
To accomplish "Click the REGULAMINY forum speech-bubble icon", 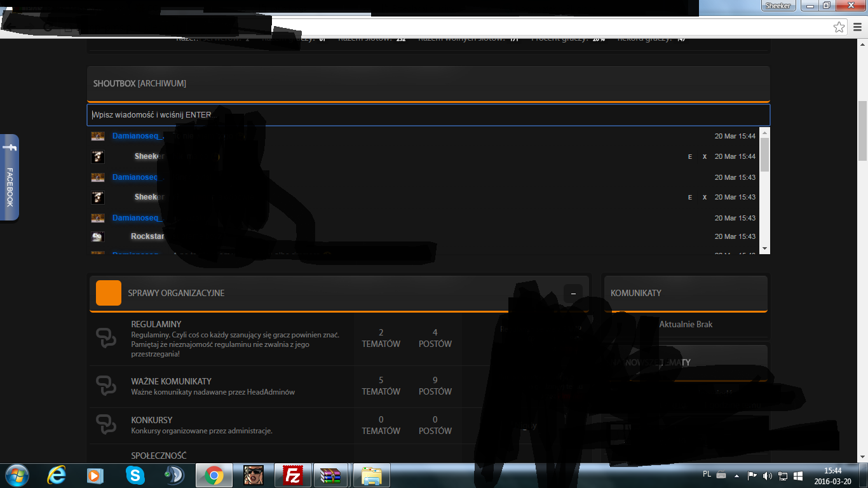I will point(106,337).
